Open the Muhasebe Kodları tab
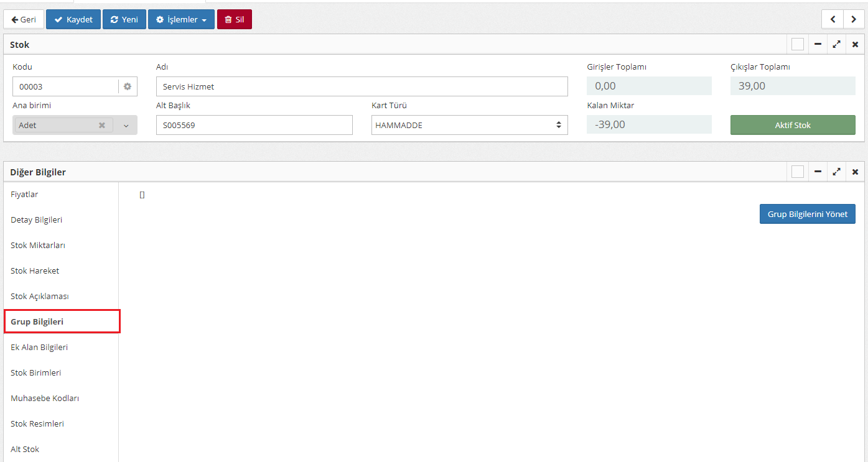868x462 pixels. coord(45,398)
